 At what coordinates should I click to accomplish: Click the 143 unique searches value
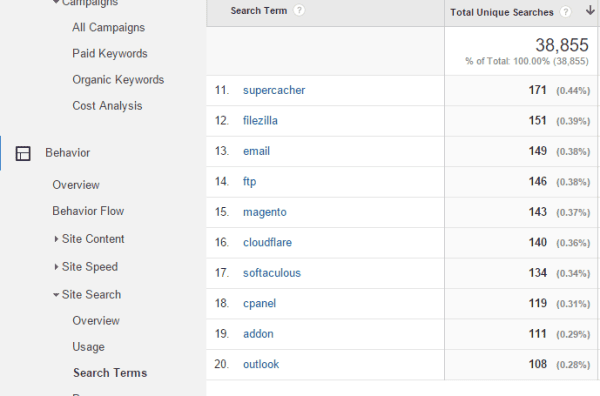tap(537, 212)
